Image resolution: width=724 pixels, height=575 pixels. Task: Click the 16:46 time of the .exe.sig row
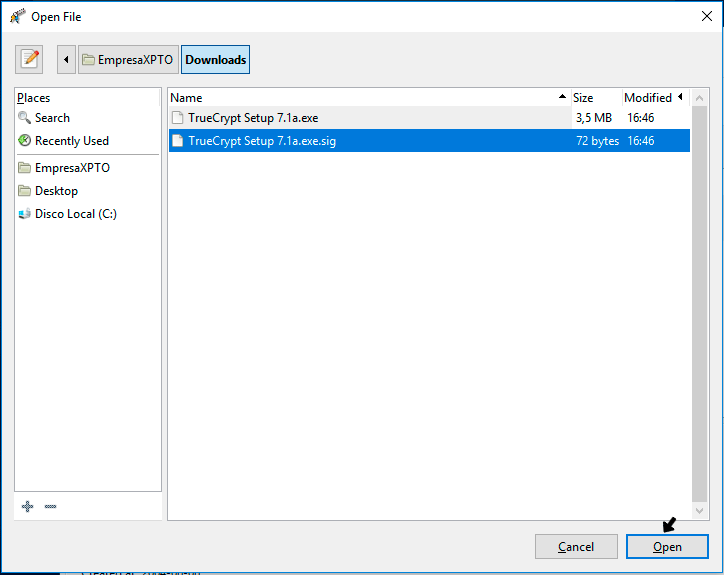(x=640, y=141)
